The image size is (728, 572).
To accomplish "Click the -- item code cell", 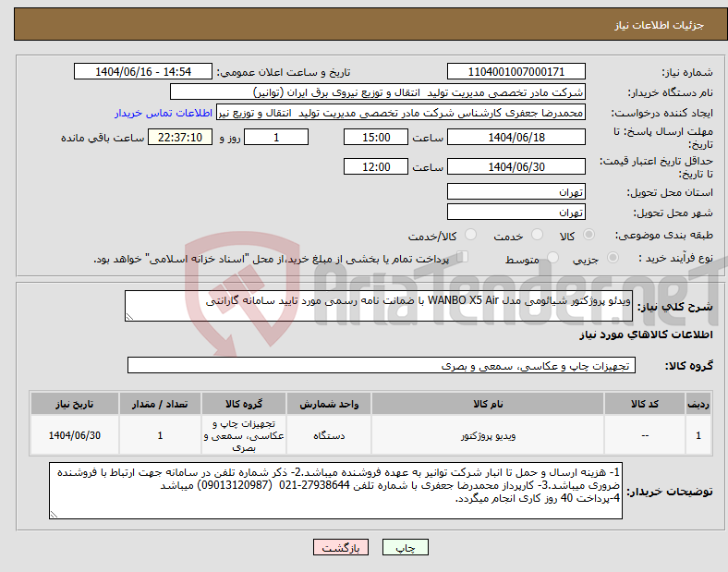I will (x=645, y=435).
